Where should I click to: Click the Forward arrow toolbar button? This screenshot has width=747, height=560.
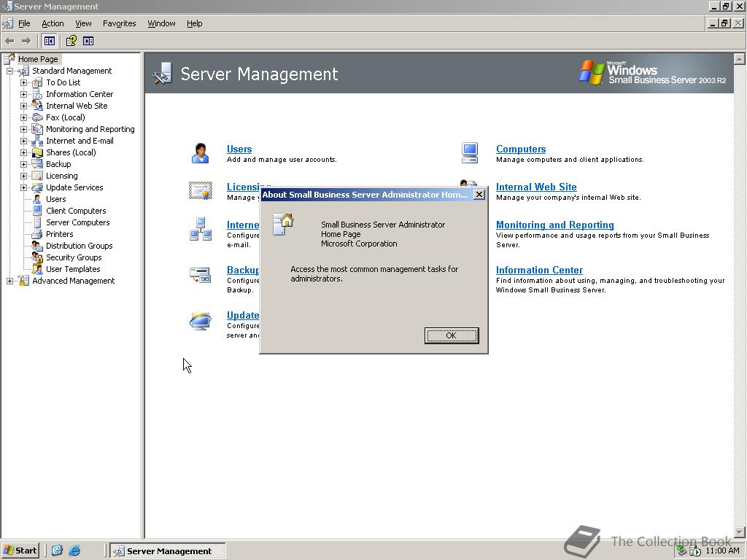[x=26, y=41]
